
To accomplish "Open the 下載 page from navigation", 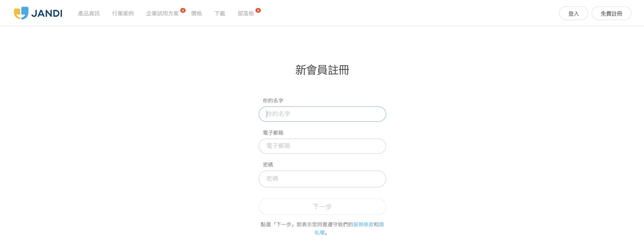I will coord(220,14).
